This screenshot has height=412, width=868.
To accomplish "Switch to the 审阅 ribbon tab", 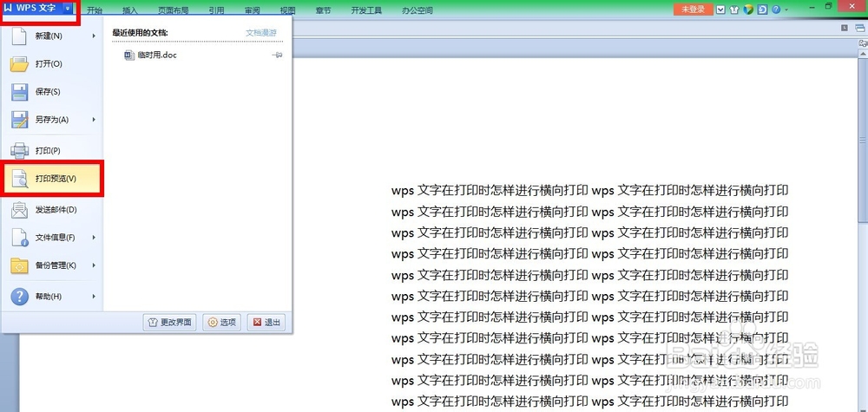I will 253,10.
